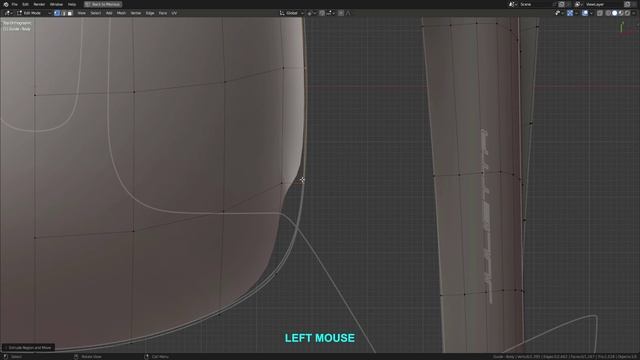Open the viewport Add menu
Image resolution: width=640 pixels, height=360 pixels.
click(x=109, y=13)
